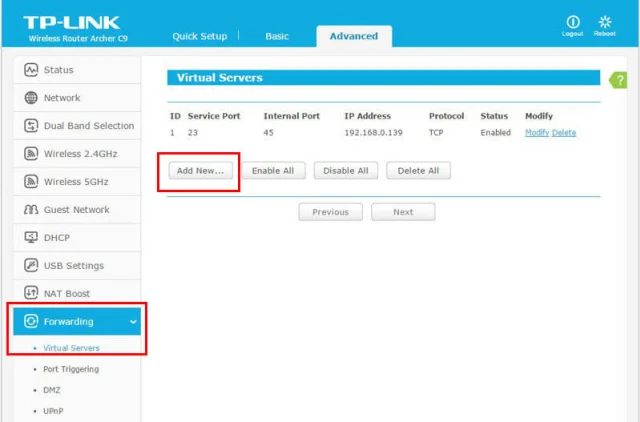Open Network via its globe icon
This screenshot has height=422, width=640.
31,98
